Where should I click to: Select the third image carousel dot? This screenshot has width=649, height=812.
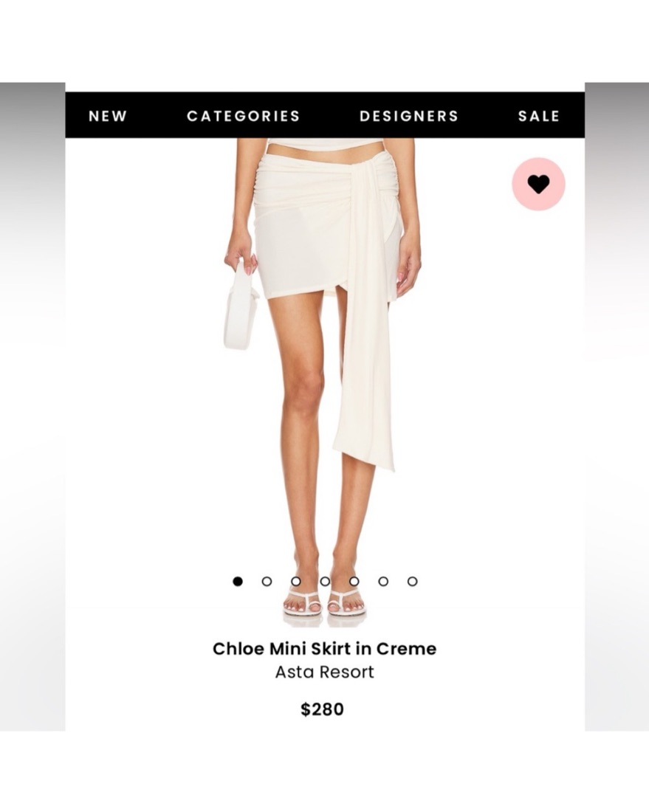(x=296, y=582)
